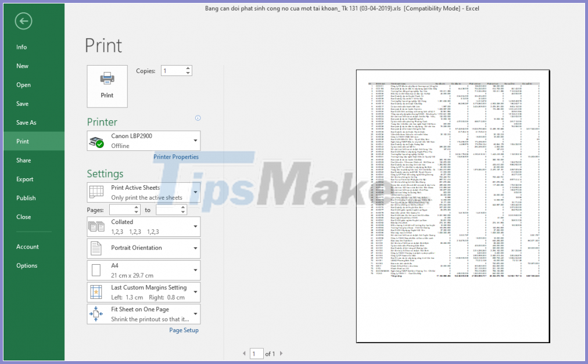
Task: Click the Last Custom Margins Setting icon
Action: (x=96, y=292)
